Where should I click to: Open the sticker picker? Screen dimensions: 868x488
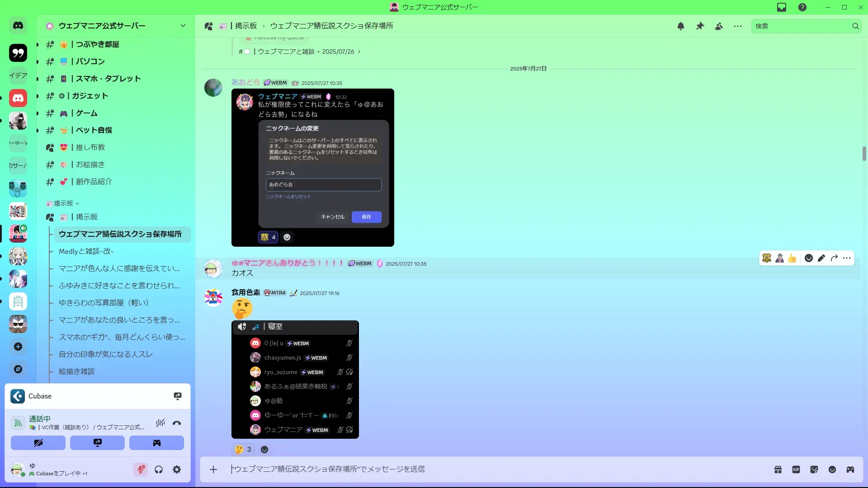pos(814,469)
